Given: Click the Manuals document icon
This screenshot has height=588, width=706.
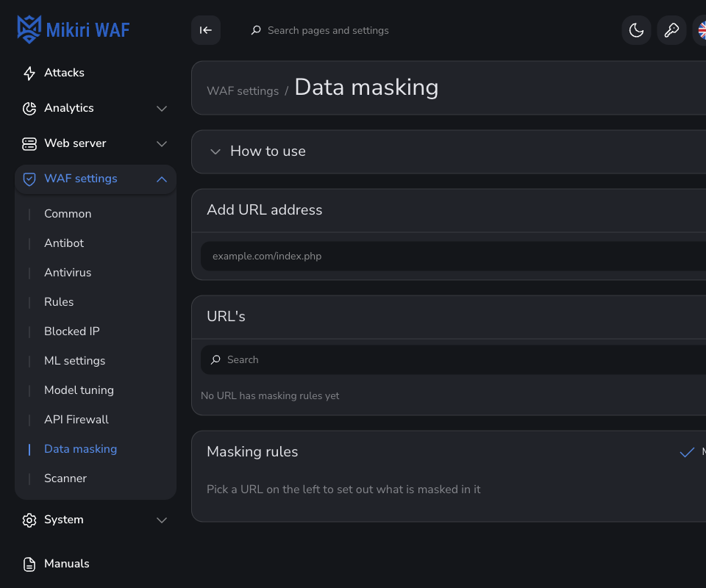Looking at the screenshot, I should 29,564.
